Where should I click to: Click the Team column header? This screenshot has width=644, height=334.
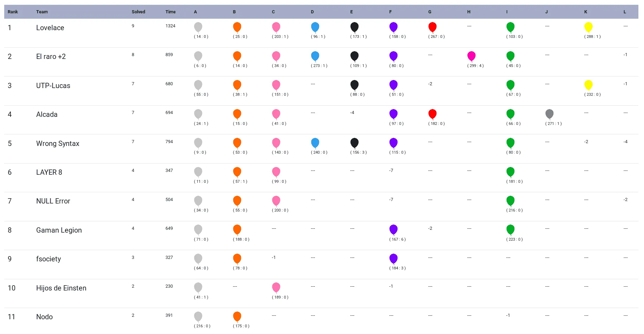tap(42, 12)
